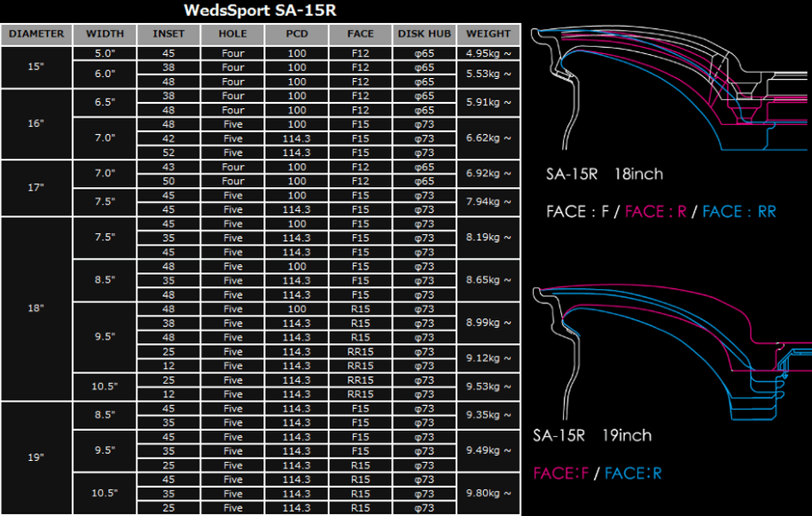Select the inset 52 cell
Screen dimensions: 812x516
(x=168, y=152)
